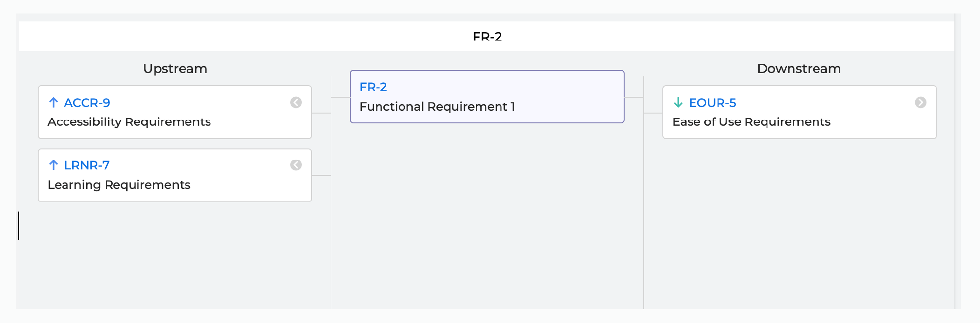Expand ACCR-9 upstream chevron button
The height and width of the screenshot is (323, 980).
pos(296,102)
